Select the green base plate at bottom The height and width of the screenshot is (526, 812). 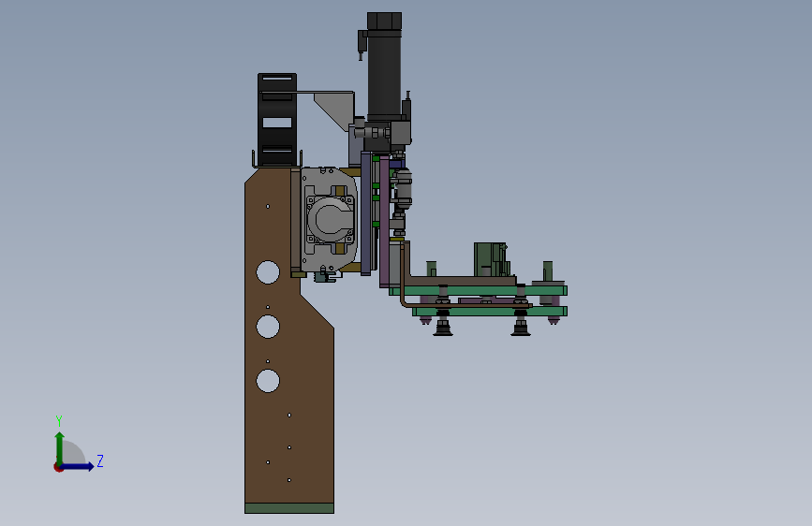pyautogui.click(x=289, y=508)
